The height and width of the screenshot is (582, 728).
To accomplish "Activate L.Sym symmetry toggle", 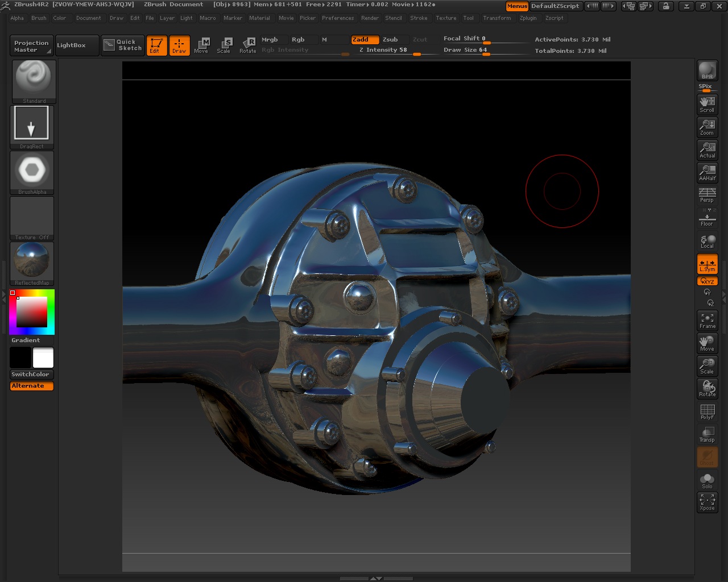I will pyautogui.click(x=707, y=263).
